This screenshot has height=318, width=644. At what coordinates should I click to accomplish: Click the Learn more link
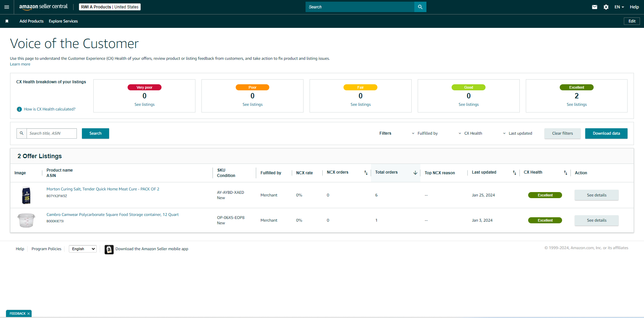20,64
